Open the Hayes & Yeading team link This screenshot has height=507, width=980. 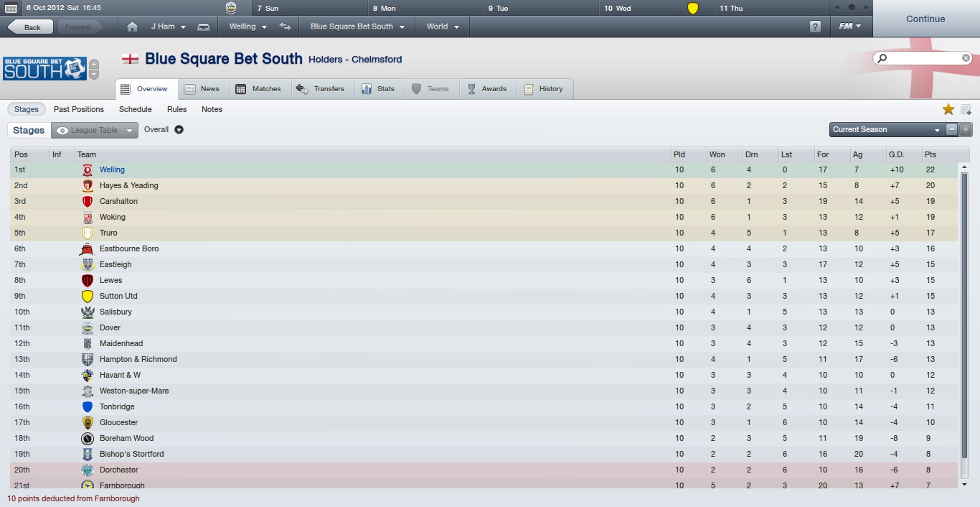pyautogui.click(x=128, y=185)
